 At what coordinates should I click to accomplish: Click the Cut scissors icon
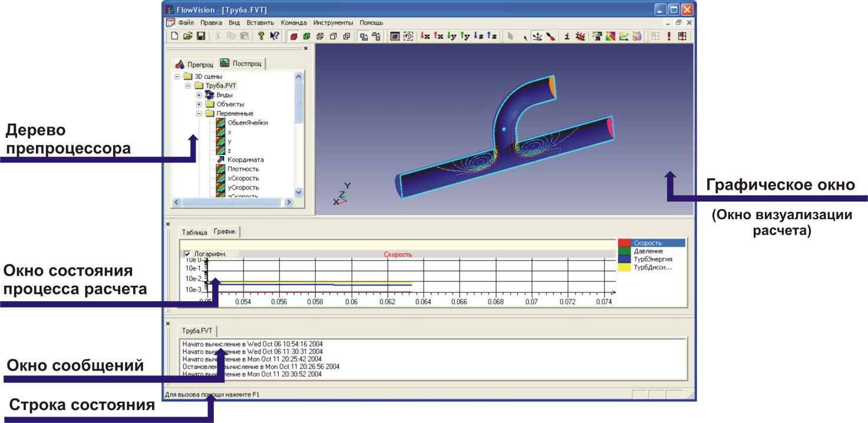tap(218, 36)
